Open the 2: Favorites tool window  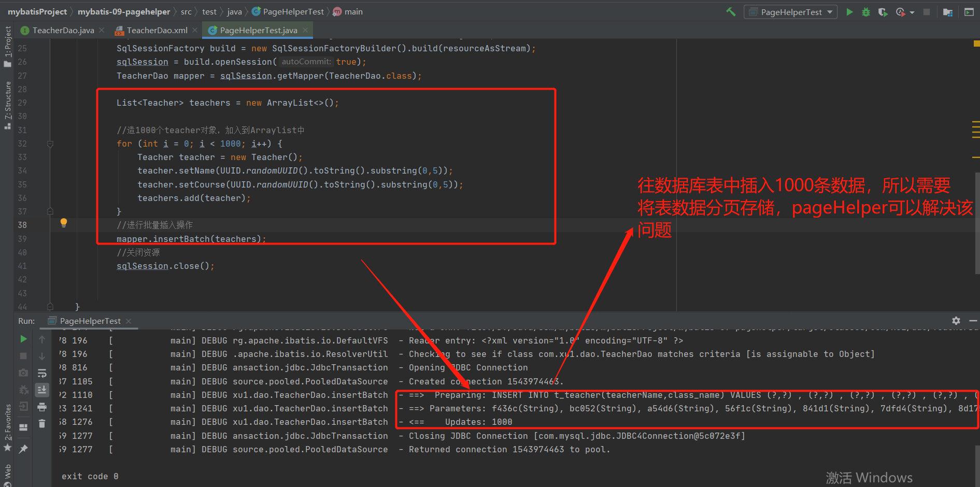7,428
